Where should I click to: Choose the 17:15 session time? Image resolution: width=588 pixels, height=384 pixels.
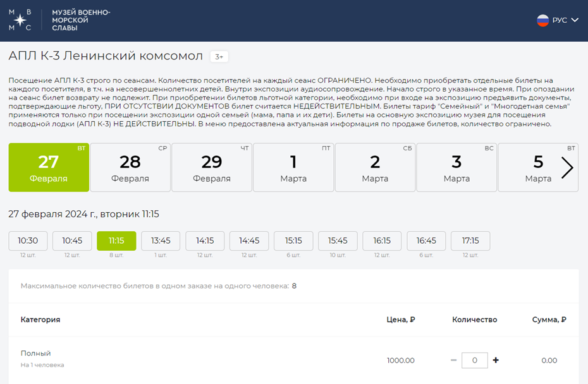pyautogui.click(x=470, y=241)
